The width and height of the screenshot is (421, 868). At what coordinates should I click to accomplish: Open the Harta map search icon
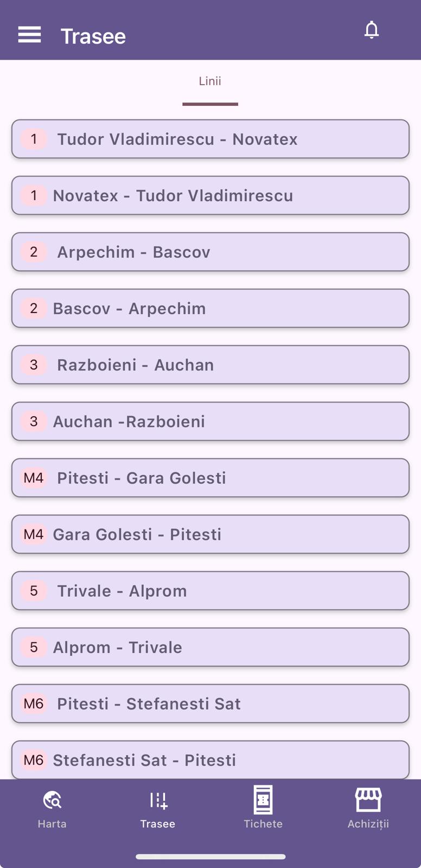click(52, 800)
